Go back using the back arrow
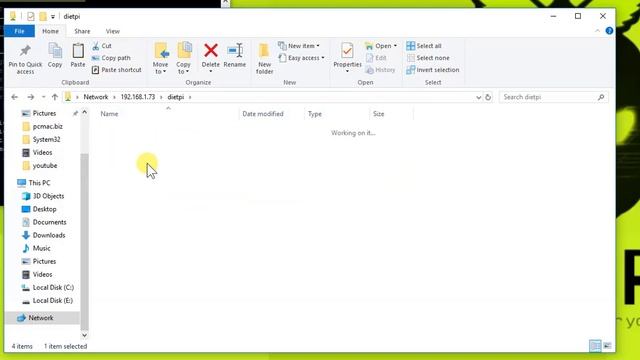Viewport: 640px width, 360px height. point(15,97)
